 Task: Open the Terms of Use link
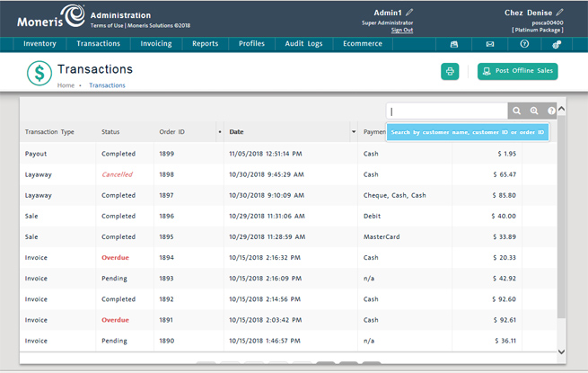(107, 25)
